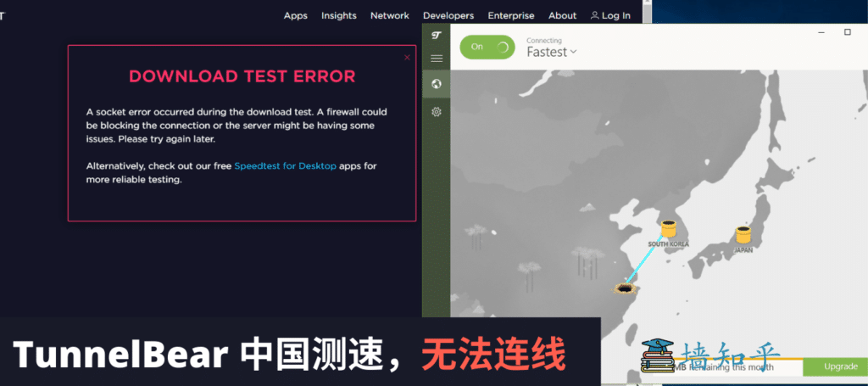The height and width of the screenshot is (386, 868).
Task: Click the Connecting status text
Action: pyautogui.click(x=543, y=41)
